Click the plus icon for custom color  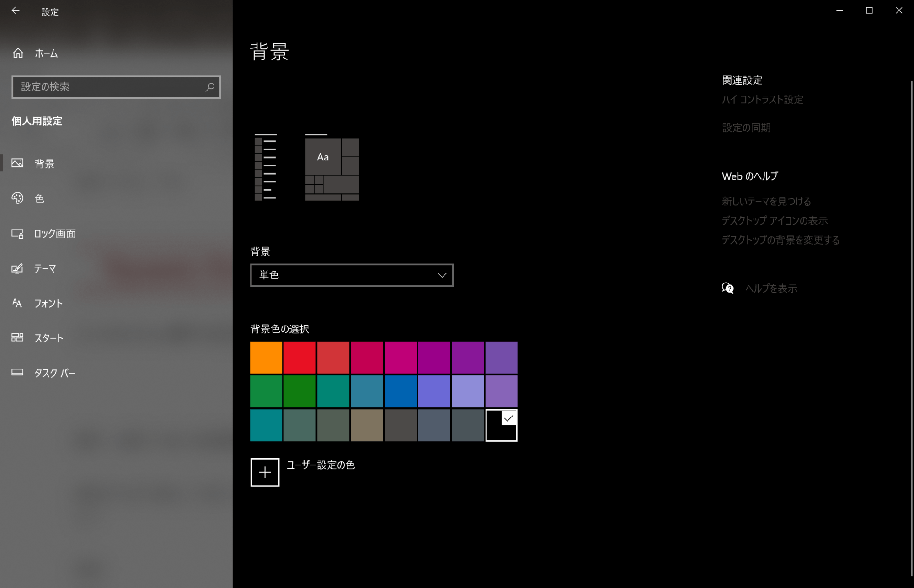[x=265, y=472]
